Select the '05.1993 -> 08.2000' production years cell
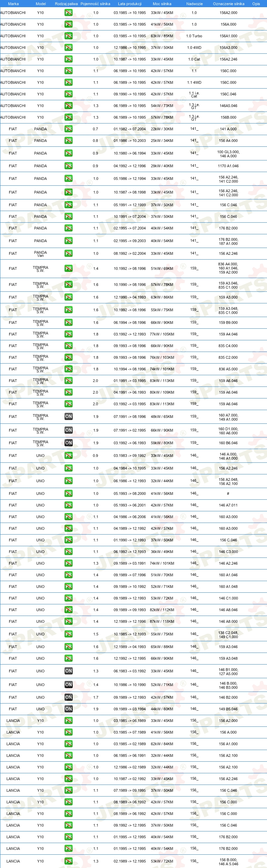The height and width of the screenshot is (868, 267). 130,494
